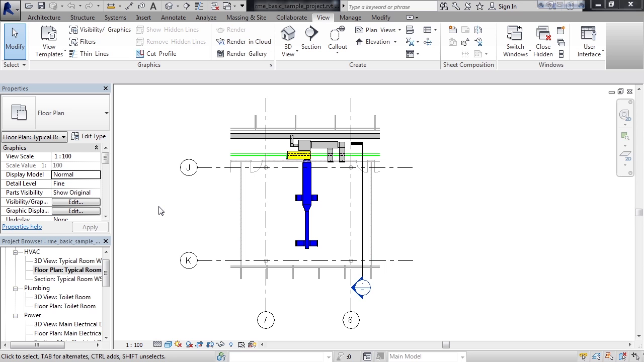644x362 pixels.
Task: Save the project using the floppy disk icon
Action: point(41,6)
